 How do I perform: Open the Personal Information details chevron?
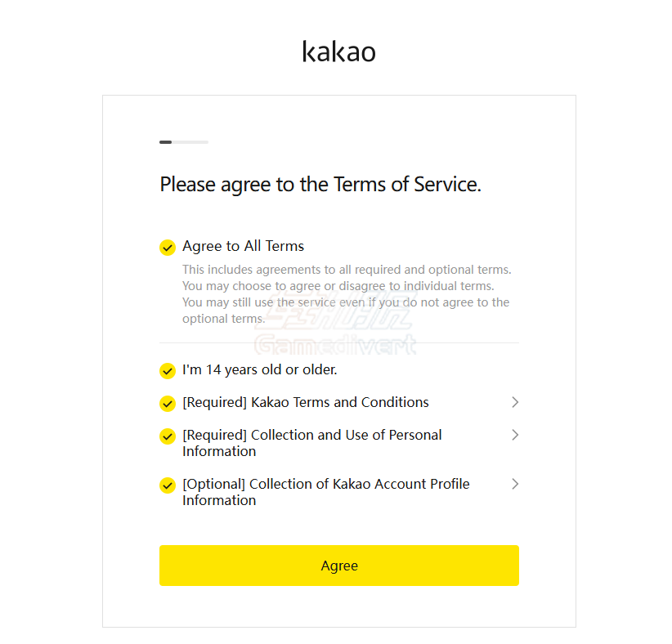pos(515,435)
